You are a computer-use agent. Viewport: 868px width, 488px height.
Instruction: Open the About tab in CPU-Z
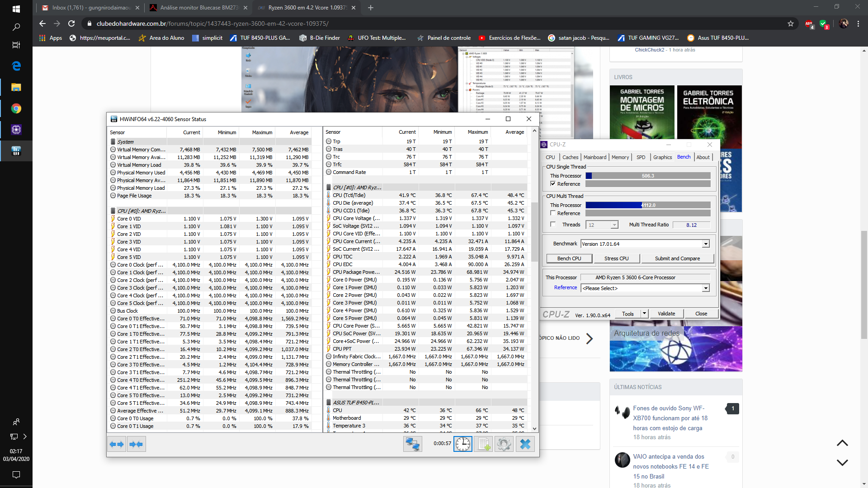(x=703, y=157)
